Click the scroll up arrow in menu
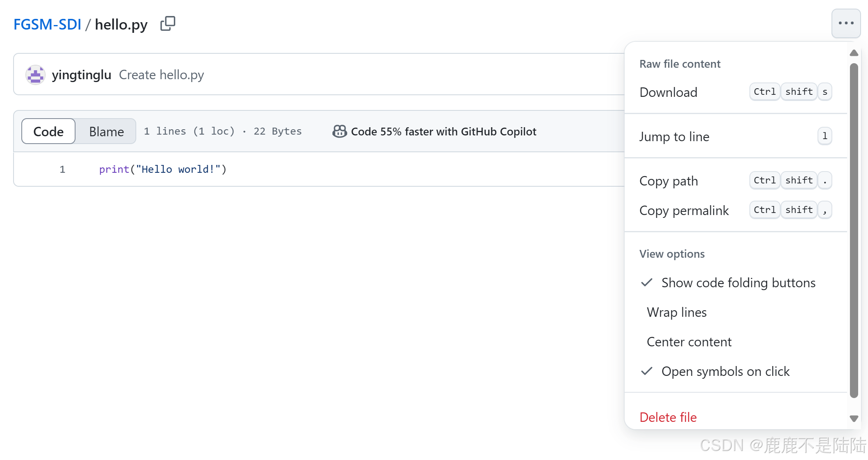Screen dimensions: 868x460 [854, 53]
